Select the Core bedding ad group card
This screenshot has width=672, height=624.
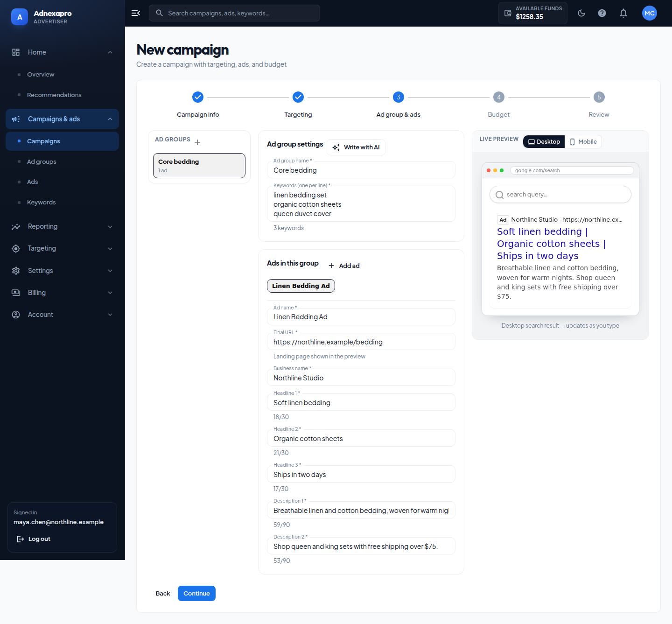199,166
